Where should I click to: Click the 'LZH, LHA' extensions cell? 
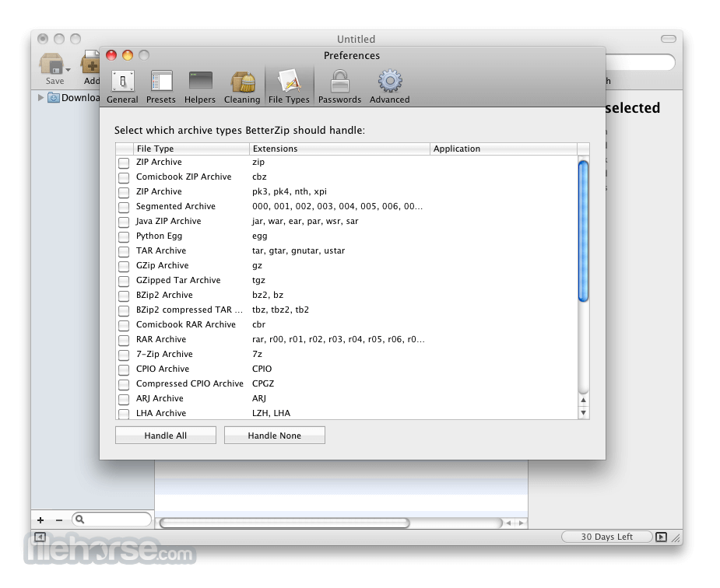tap(271, 413)
